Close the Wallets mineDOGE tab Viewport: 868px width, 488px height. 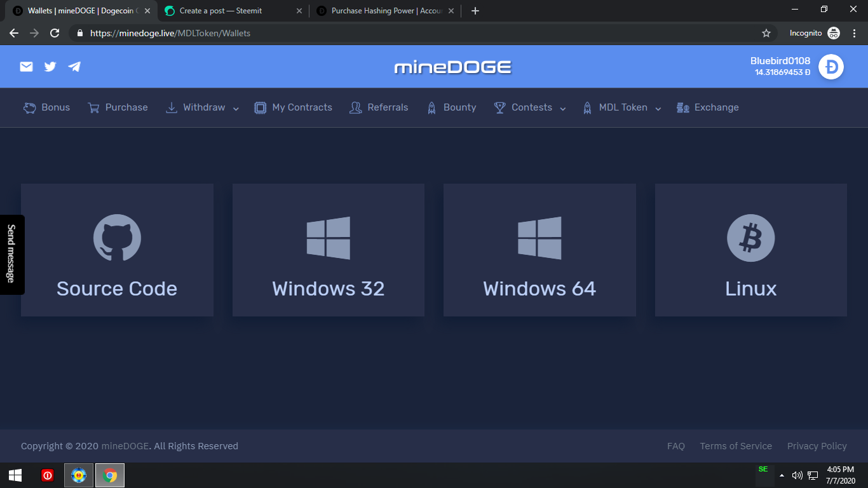pos(147,11)
